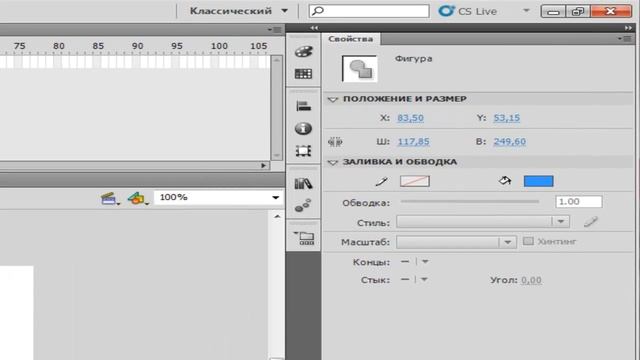
Task: Click the Фигура label
Action: click(413, 59)
